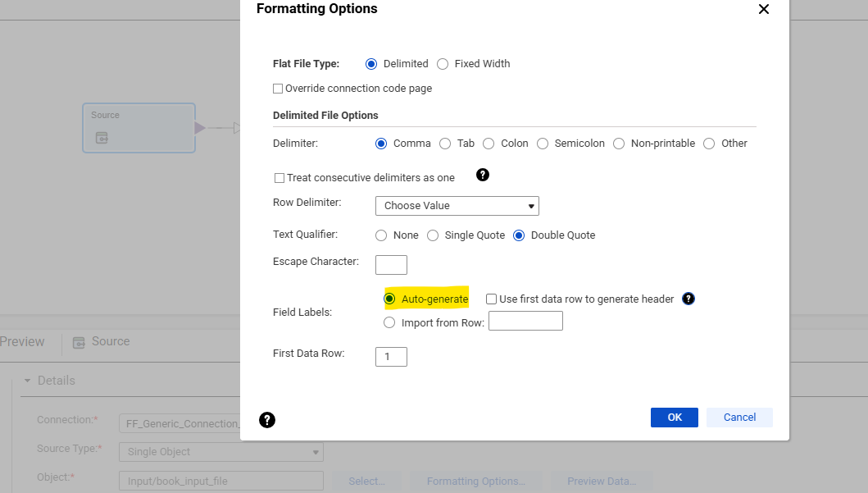Viewport: 868px width, 493px height.
Task: Set Text Qualifier to Single Quote
Action: tap(433, 236)
